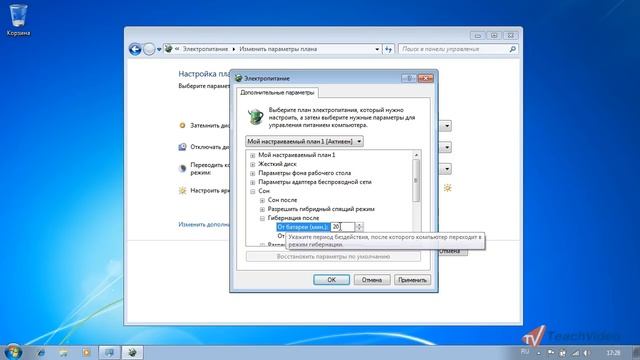Expand the Мой настраиваемый план 1 node
640x360 pixels.
[253, 155]
